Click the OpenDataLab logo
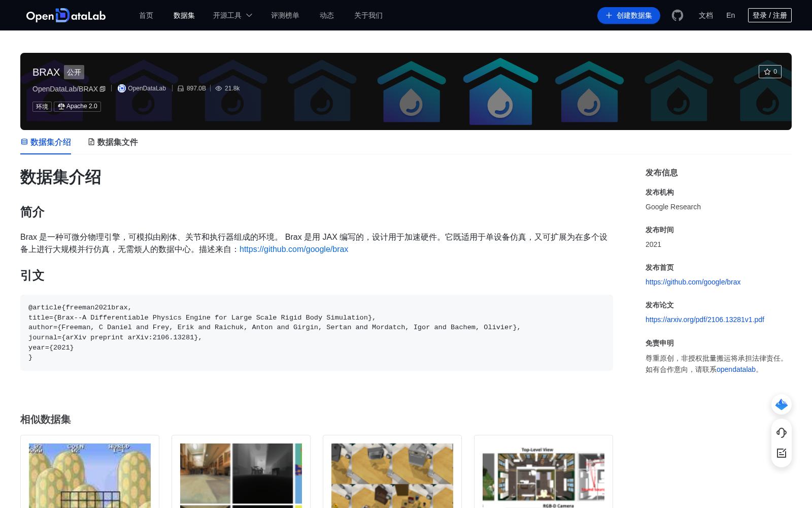The image size is (812, 508). (66, 15)
